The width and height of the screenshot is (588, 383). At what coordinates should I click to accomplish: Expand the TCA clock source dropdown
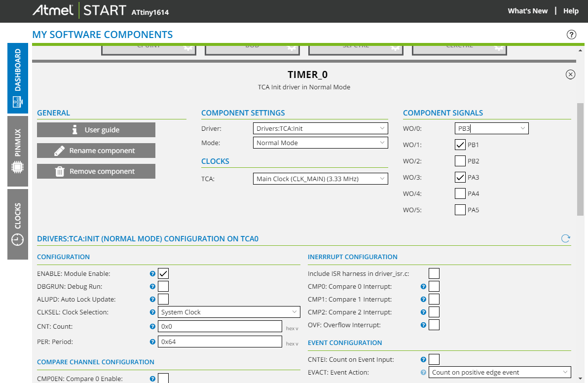click(320, 179)
